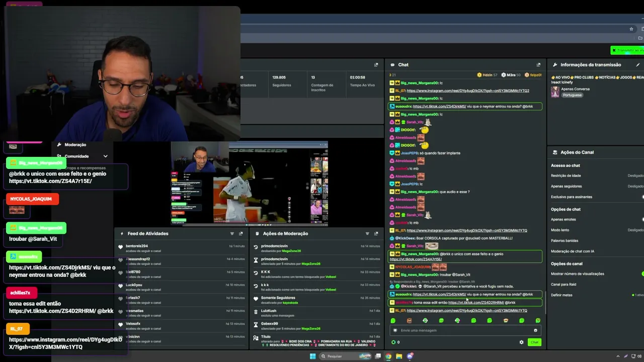
Task: Click the M3ra leaderboard entry
Action: coord(511,75)
